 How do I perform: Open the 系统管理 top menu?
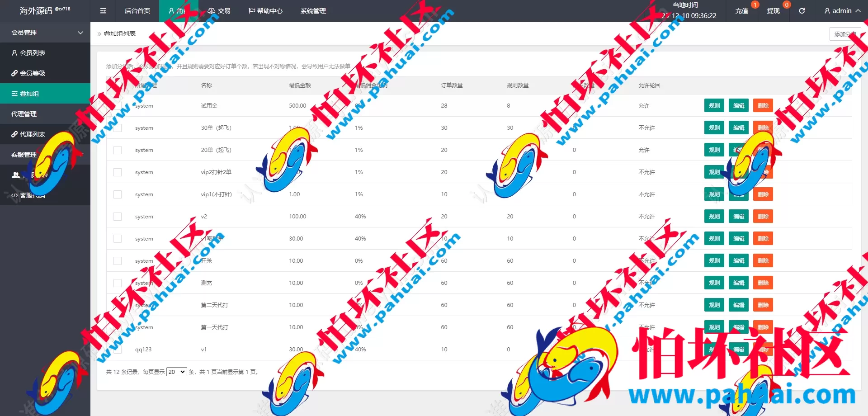(313, 11)
